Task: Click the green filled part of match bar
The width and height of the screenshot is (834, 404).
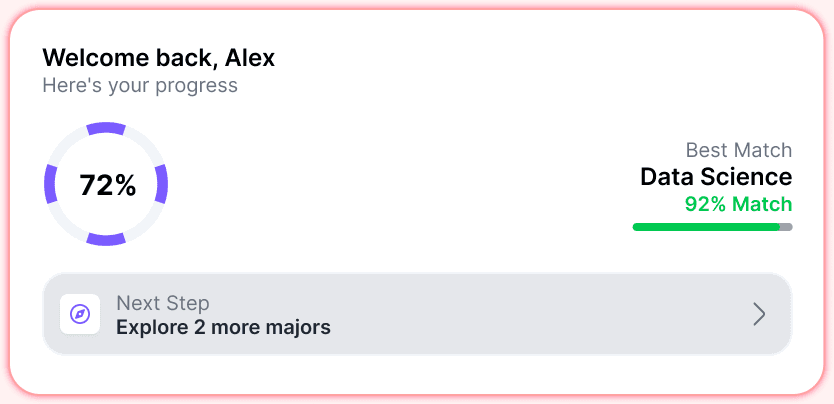Action: (x=706, y=227)
